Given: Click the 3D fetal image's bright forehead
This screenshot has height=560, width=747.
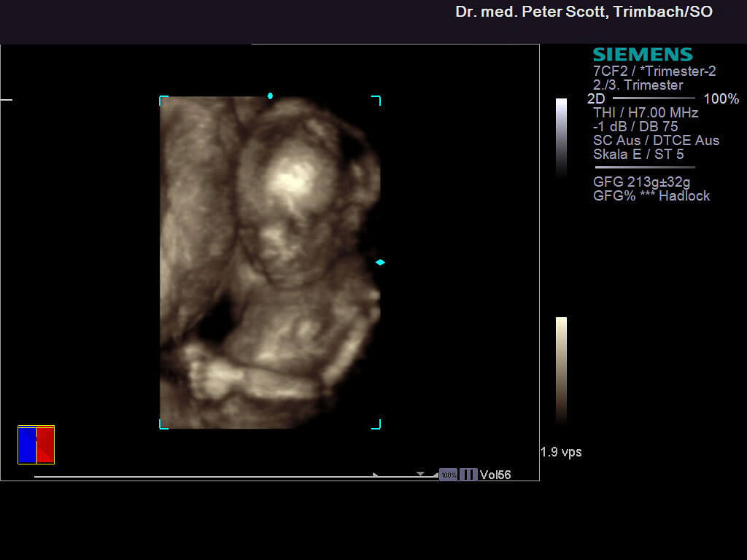Looking at the screenshot, I should pos(295,175).
